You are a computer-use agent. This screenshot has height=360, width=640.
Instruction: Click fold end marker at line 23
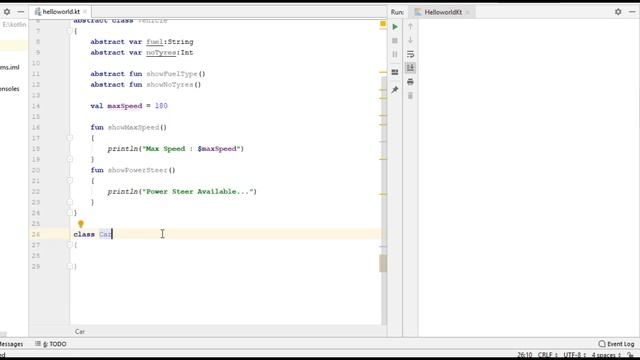pyautogui.click(x=70, y=202)
